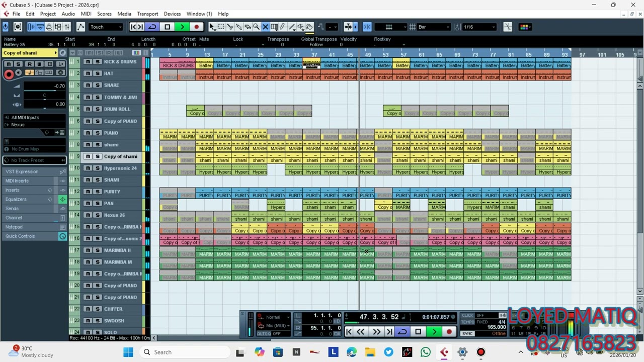Open the color selector palette dropdown

[x=524, y=27]
